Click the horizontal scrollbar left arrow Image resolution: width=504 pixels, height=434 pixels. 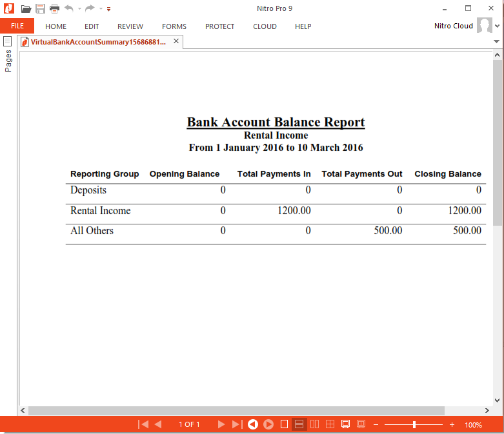click(23, 410)
